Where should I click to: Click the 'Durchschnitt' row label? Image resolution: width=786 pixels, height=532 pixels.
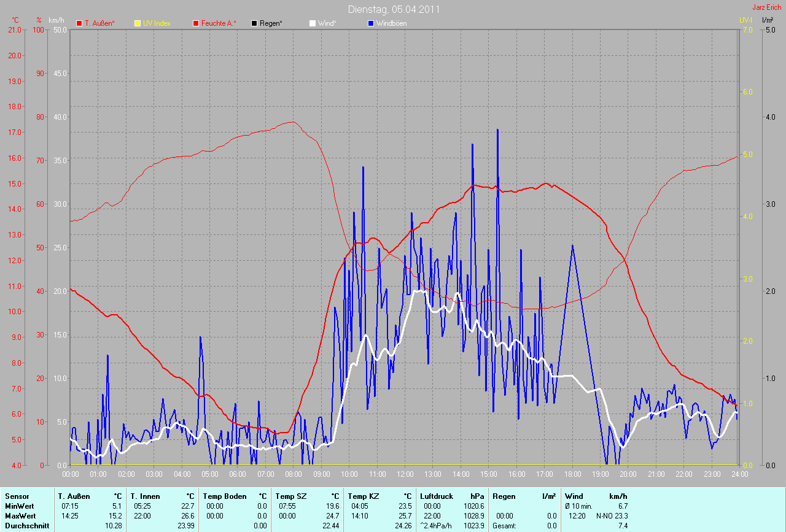(x=26, y=526)
